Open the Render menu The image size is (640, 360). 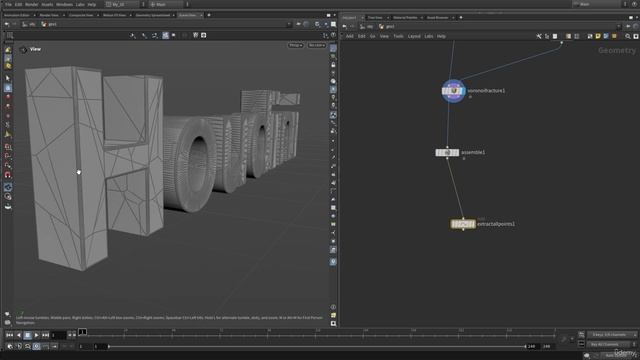31,4
